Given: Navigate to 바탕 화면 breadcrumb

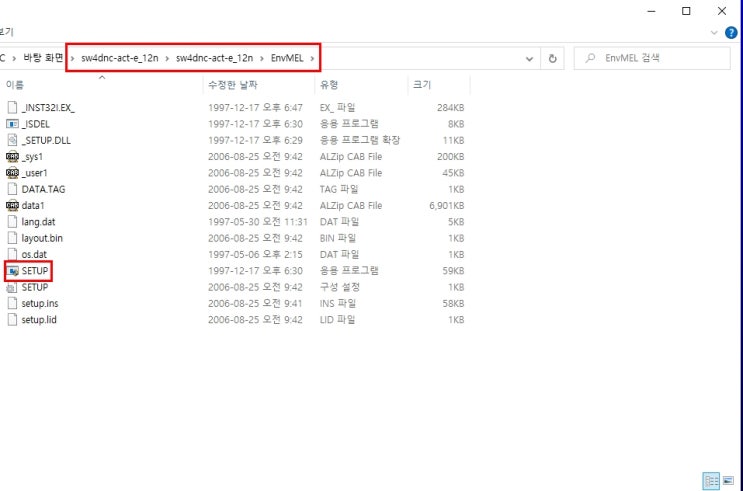Looking at the screenshot, I should 44,58.
